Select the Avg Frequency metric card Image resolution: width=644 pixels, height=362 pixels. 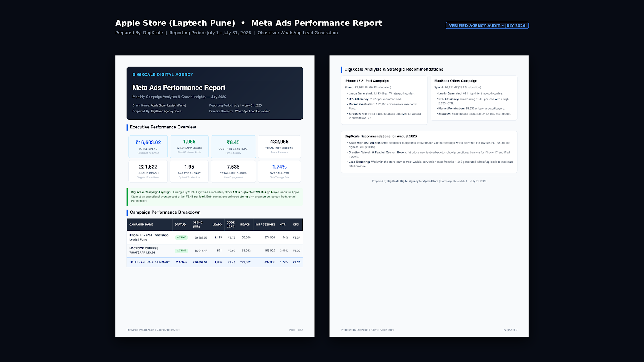coord(189,171)
